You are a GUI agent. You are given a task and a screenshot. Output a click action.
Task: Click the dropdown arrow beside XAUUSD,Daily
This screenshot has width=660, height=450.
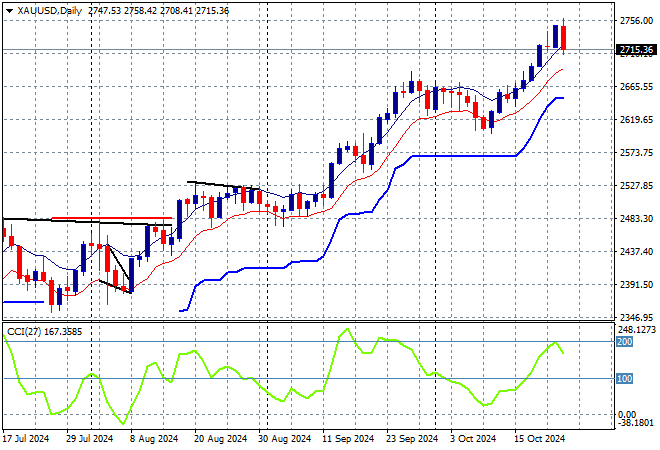tap(9, 9)
